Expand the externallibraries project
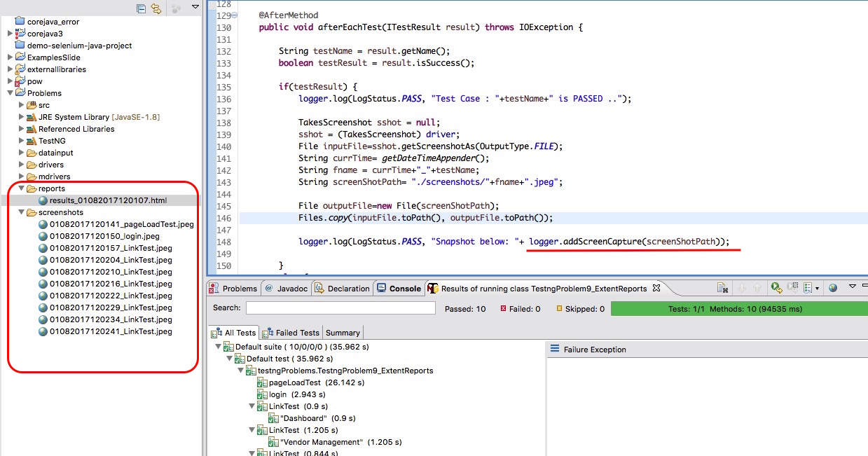This screenshot has width=868, height=456. pos(10,69)
